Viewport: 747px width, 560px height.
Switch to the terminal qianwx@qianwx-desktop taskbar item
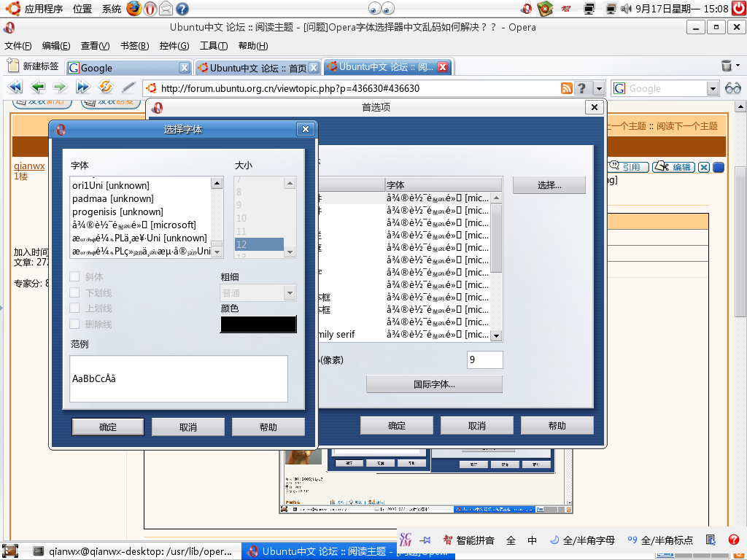(x=133, y=551)
